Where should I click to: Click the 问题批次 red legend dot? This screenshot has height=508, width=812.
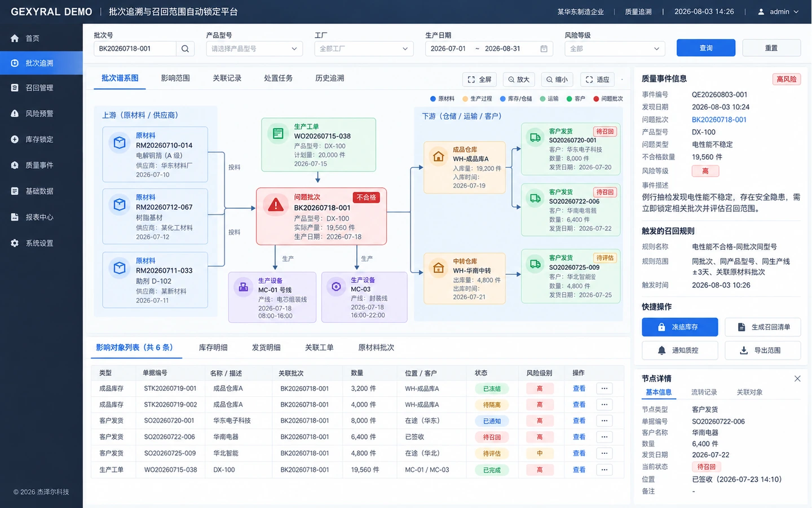[596, 99]
